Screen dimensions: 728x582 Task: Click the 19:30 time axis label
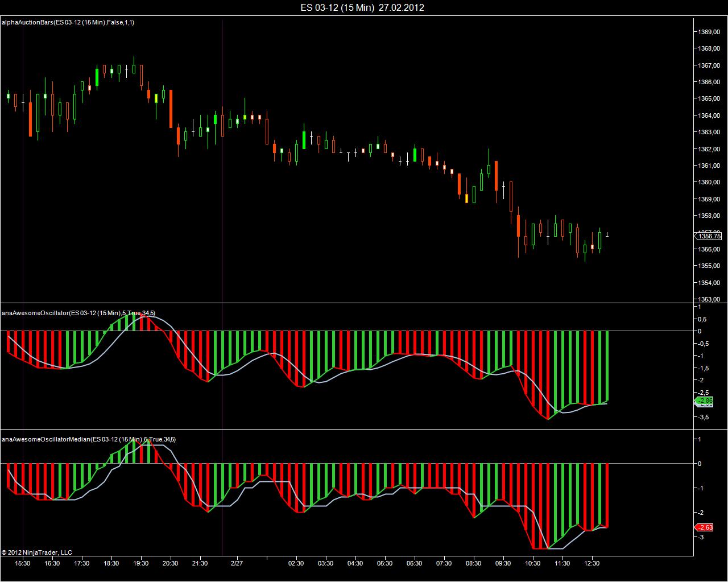(x=141, y=563)
